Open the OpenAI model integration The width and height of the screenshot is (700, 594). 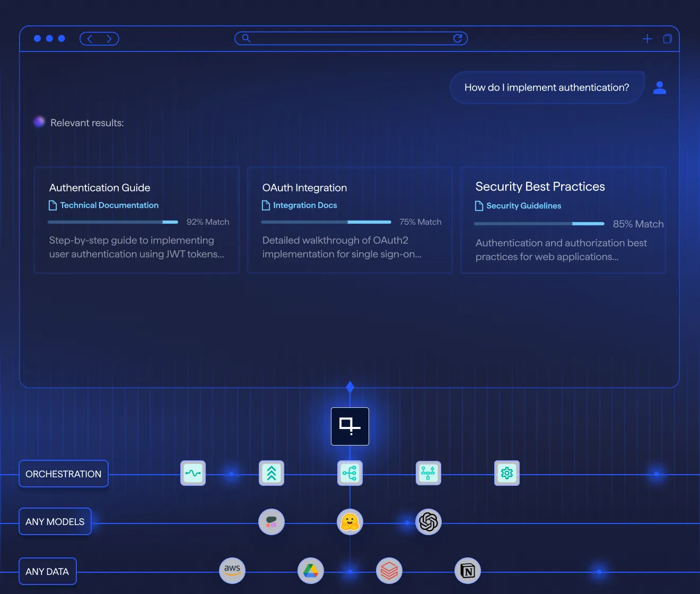coord(428,522)
